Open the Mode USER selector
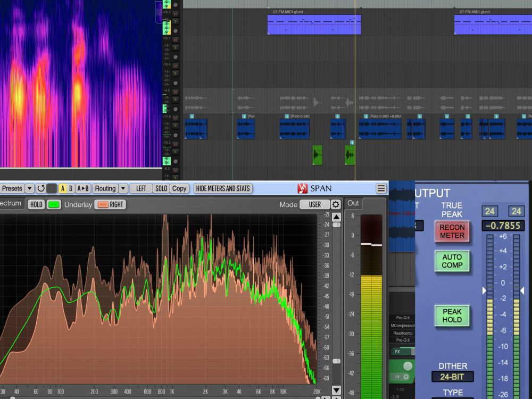 [x=315, y=204]
